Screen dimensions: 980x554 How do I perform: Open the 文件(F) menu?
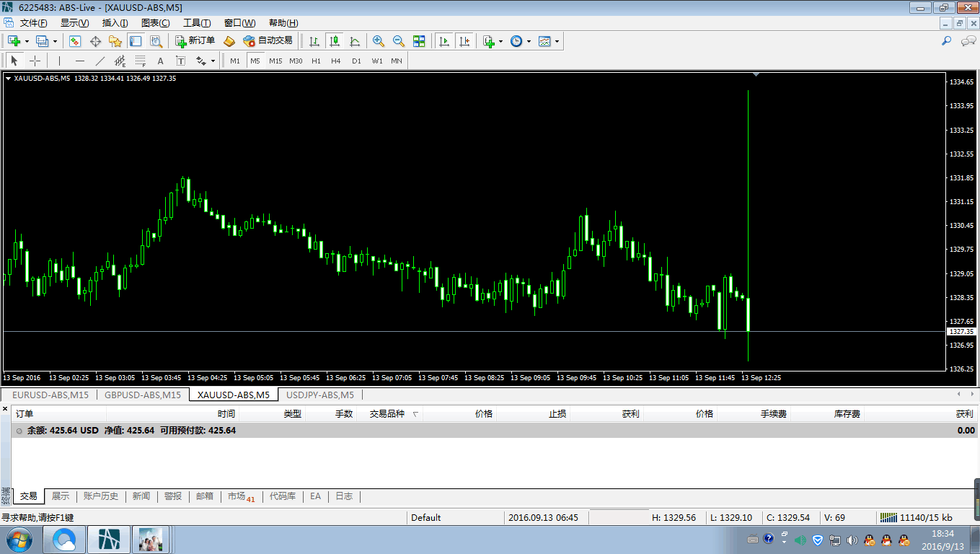click(33, 23)
